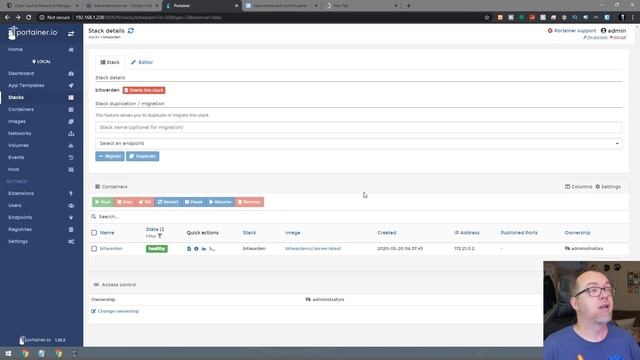Click the Stop containers button
640x360 pixels.
tap(124, 202)
